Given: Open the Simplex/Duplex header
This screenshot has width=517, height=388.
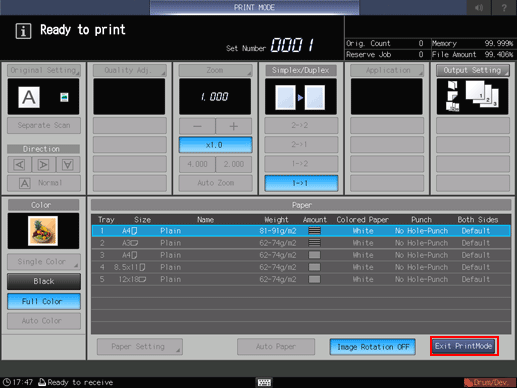Looking at the screenshot, I should (x=301, y=70).
